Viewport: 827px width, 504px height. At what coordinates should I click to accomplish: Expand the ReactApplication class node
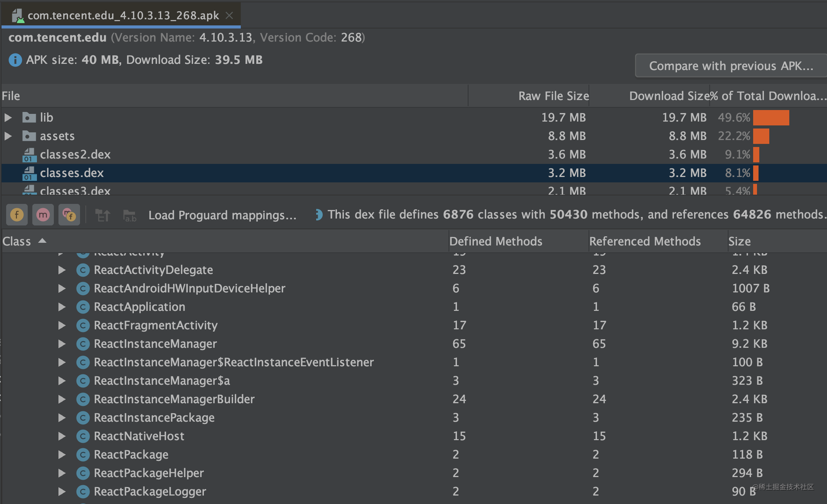click(x=62, y=307)
